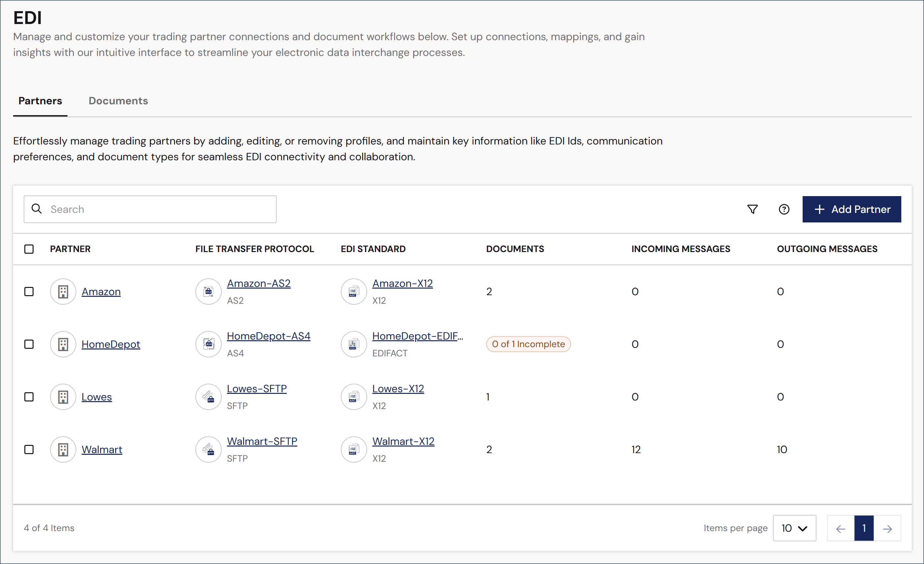This screenshot has height=564, width=924.
Task: Open the Amazon-AS2 link
Action: point(258,283)
